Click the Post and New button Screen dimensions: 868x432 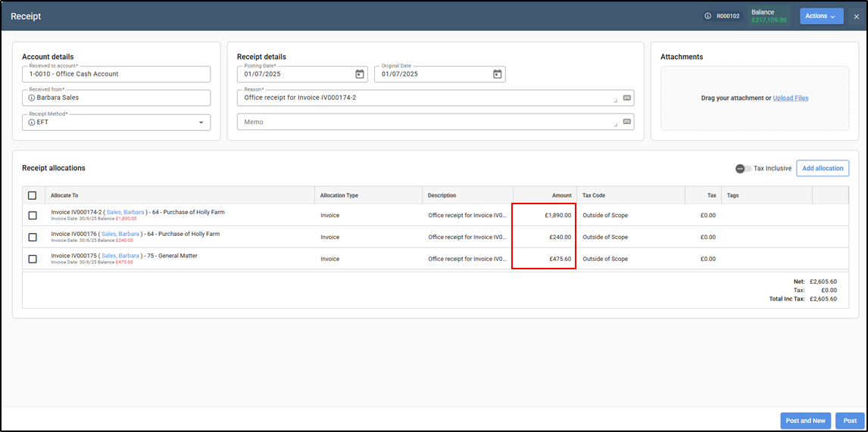coord(805,421)
